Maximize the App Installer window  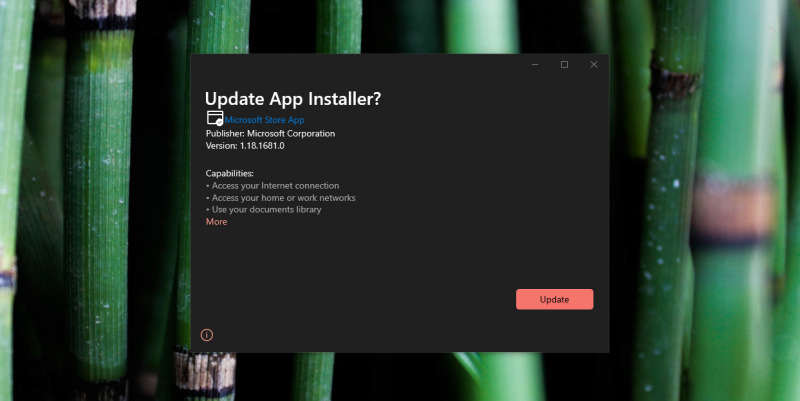[x=564, y=64]
